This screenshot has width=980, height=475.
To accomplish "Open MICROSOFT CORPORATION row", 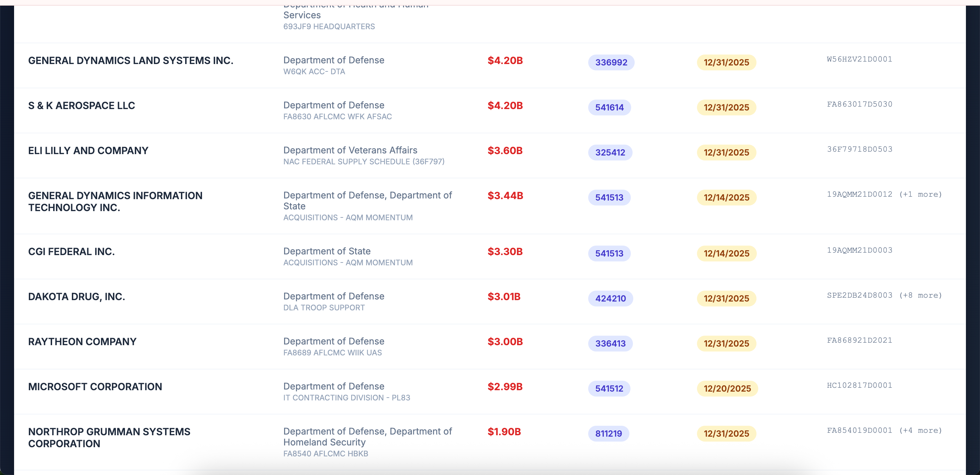I will (x=95, y=387).
